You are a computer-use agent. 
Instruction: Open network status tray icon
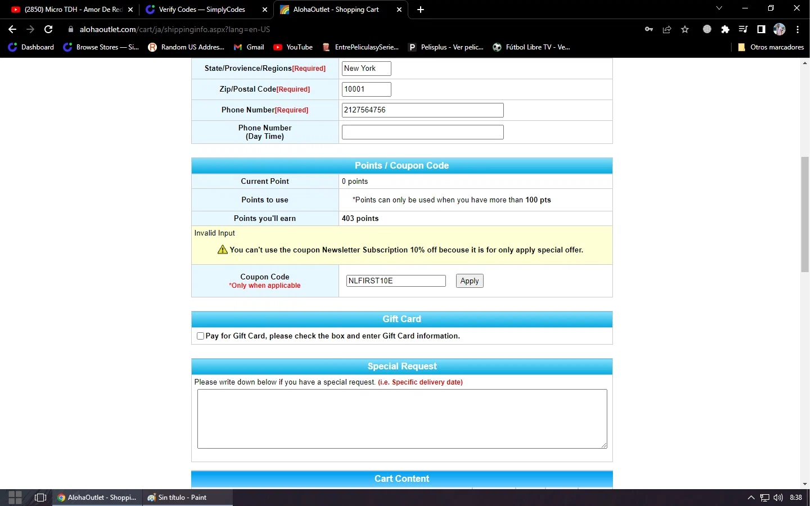coord(765,498)
